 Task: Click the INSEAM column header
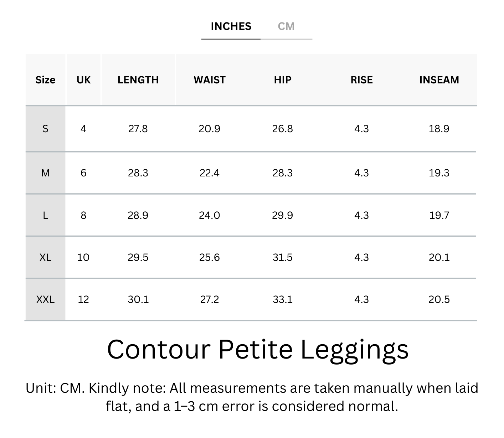pos(439,80)
